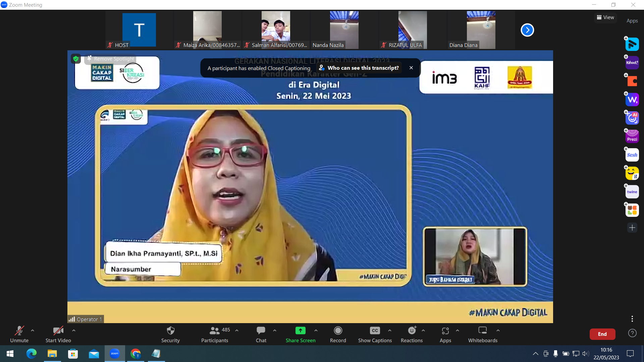This screenshot has height=362, width=644.
Task: Open the Sesh app in sidebar
Action: pos(632,155)
